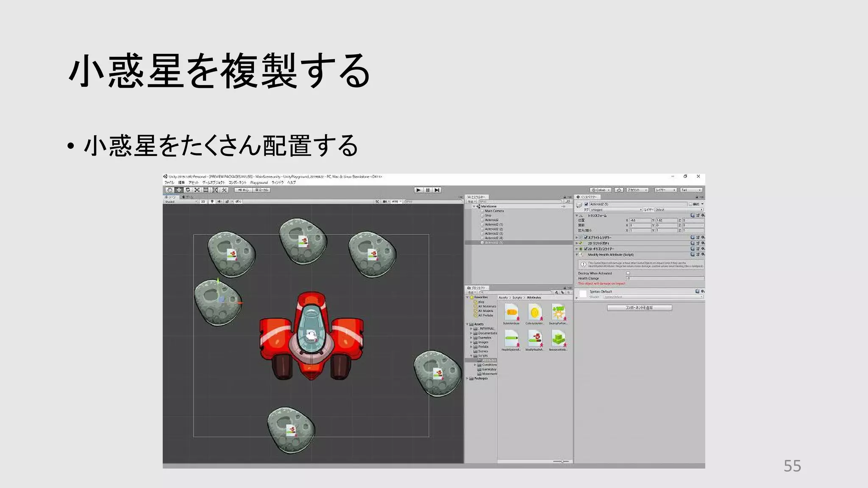Screen dimensions: 868x488
Task: Open the BulletAttribute script asset
Action: click(512, 314)
